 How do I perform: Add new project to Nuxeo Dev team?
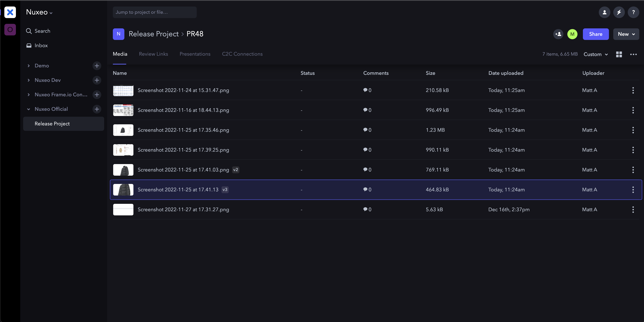coord(97,80)
